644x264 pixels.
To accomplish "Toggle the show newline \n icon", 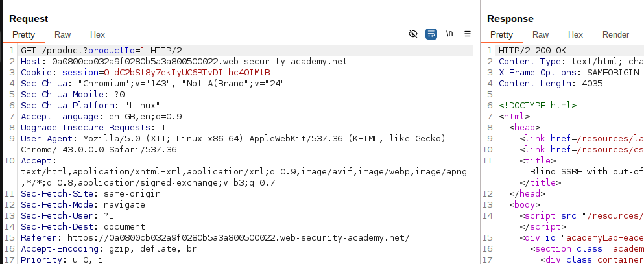I will 449,34.
